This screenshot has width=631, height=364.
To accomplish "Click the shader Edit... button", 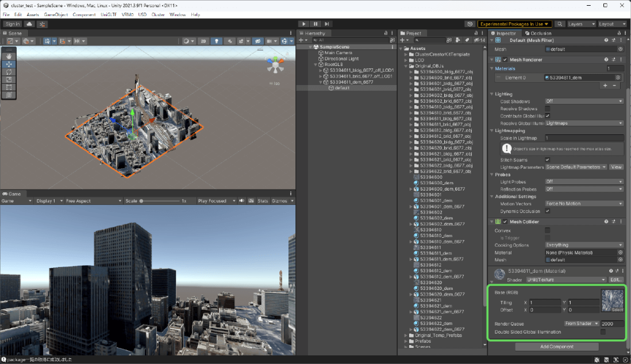I will pos(616,280).
